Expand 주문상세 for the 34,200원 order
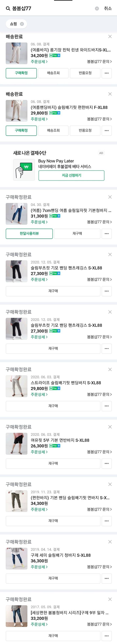The image size is (117, 644). pos(39,61)
